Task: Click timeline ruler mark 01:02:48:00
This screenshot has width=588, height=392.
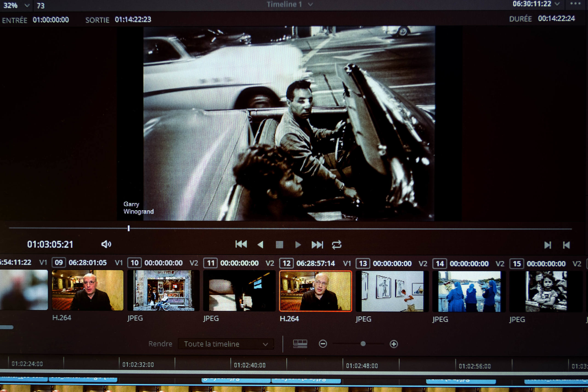Action: coord(362,366)
